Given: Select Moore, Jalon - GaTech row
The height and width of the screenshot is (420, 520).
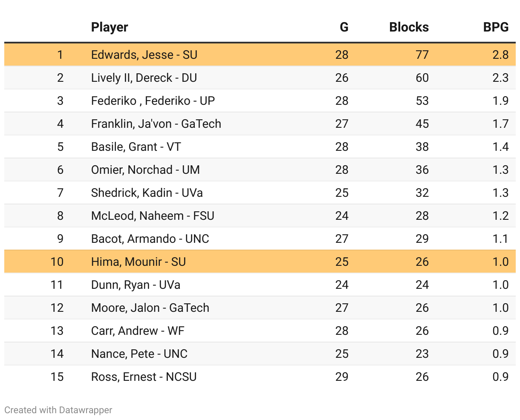Looking at the screenshot, I should 260,308.
